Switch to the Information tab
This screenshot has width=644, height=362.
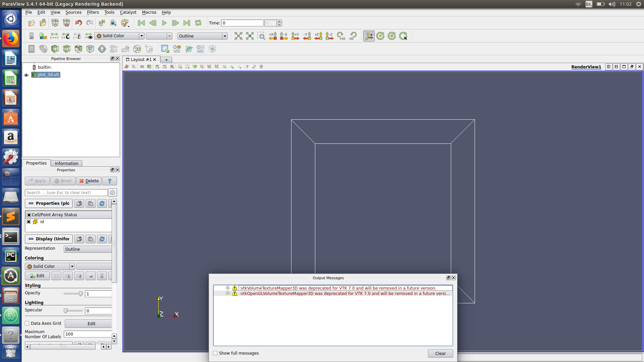pos(66,163)
